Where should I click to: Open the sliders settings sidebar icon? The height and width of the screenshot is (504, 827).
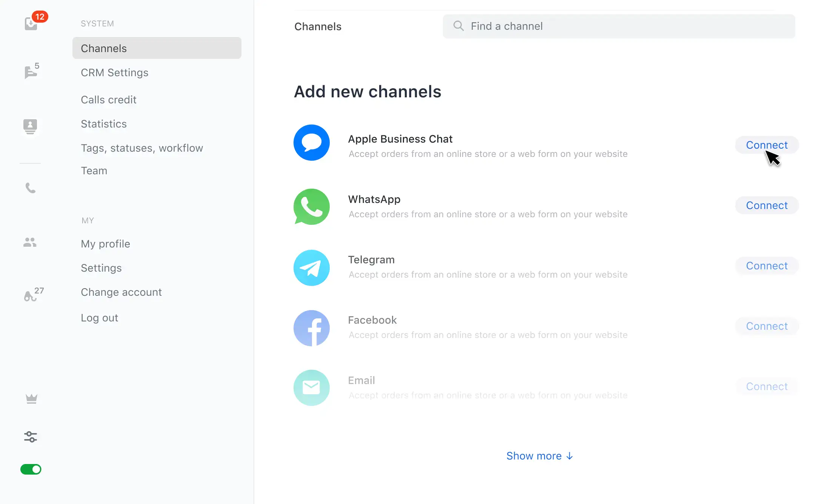tap(31, 437)
